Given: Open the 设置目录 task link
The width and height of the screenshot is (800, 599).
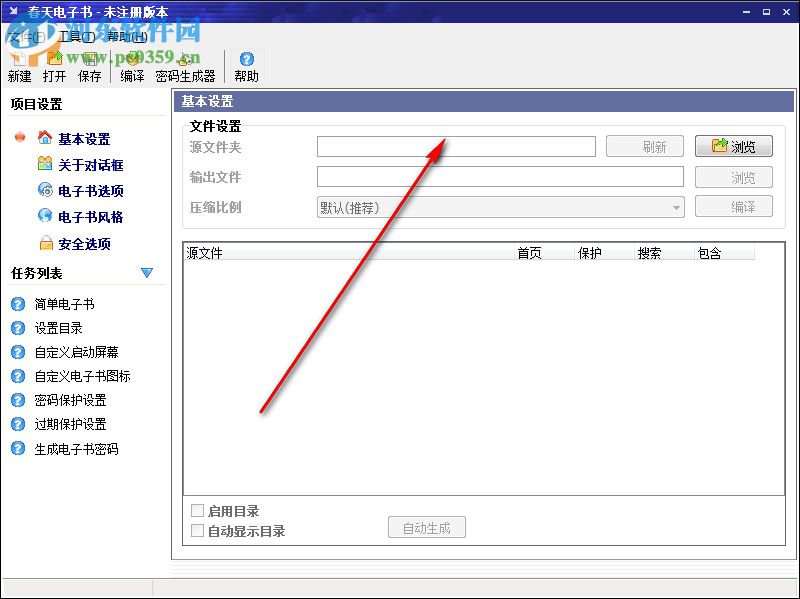Looking at the screenshot, I should [x=59, y=328].
